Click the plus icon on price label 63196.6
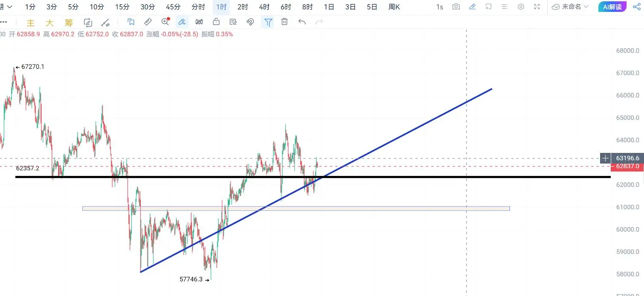 605,158
